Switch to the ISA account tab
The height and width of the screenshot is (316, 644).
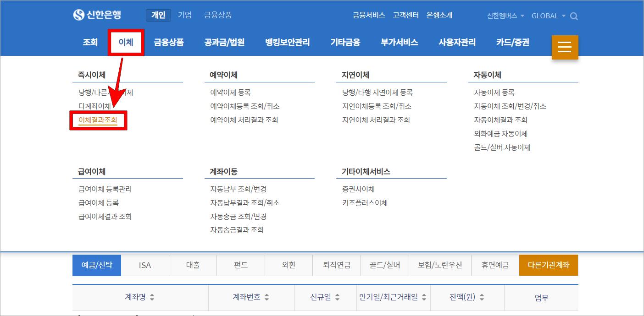[145, 265]
